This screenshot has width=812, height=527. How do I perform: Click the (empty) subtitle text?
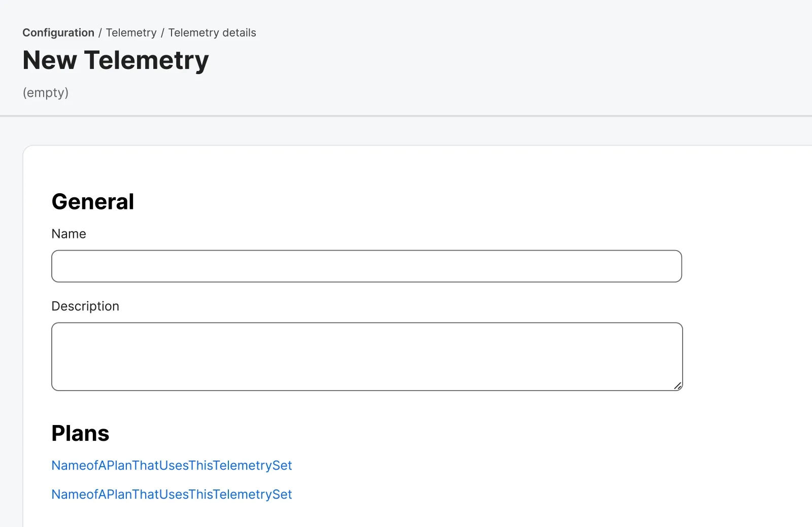tap(46, 93)
